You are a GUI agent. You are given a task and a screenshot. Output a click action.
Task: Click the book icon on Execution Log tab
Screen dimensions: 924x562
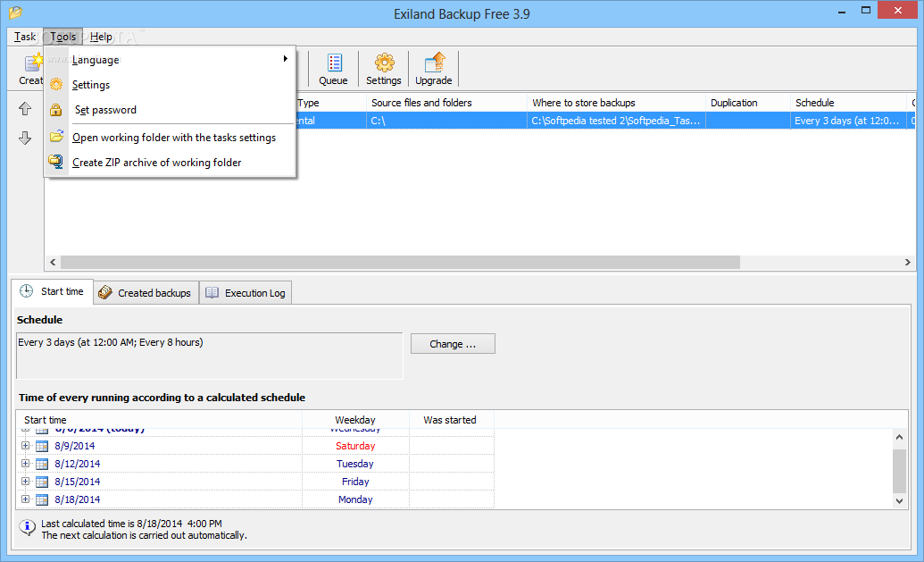click(x=212, y=292)
